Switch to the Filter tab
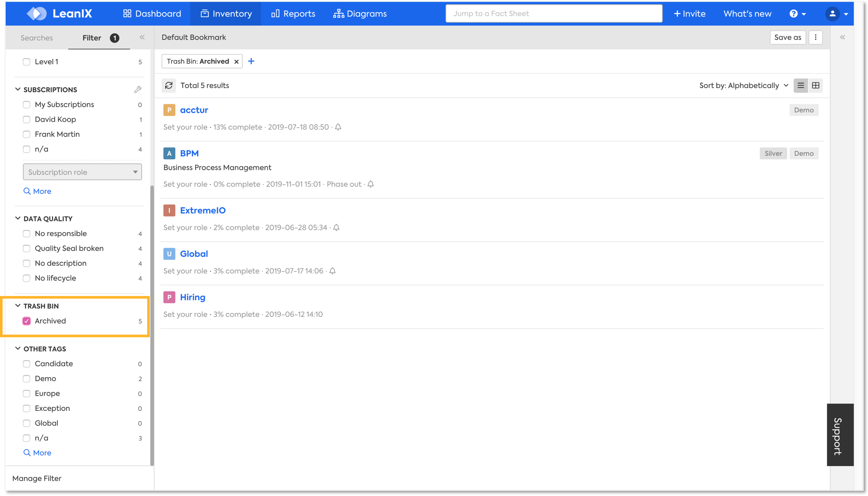Image resolution: width=868 pixels, height=496 pixels. [99, 38]
